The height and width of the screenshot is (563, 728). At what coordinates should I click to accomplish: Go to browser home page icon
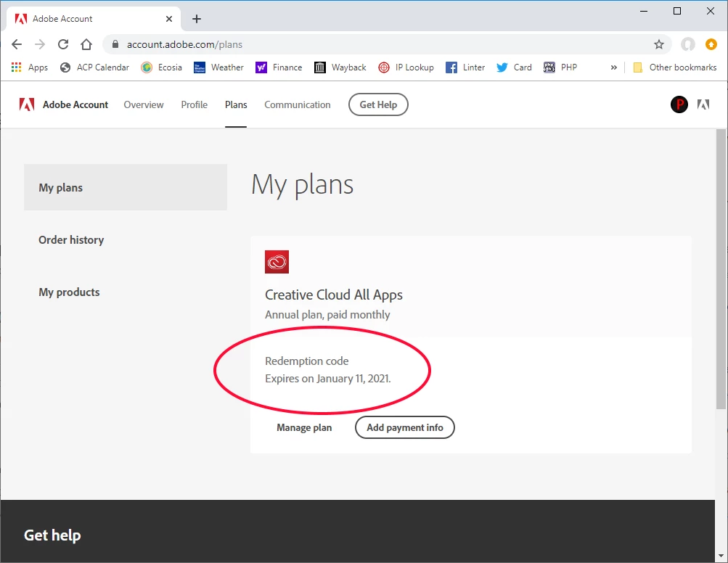pyautogui.click(x=86, y=44)
